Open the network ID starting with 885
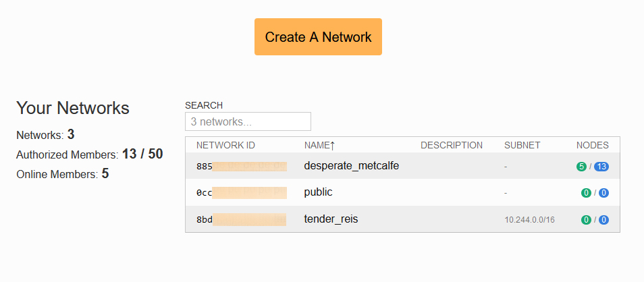 241,166
